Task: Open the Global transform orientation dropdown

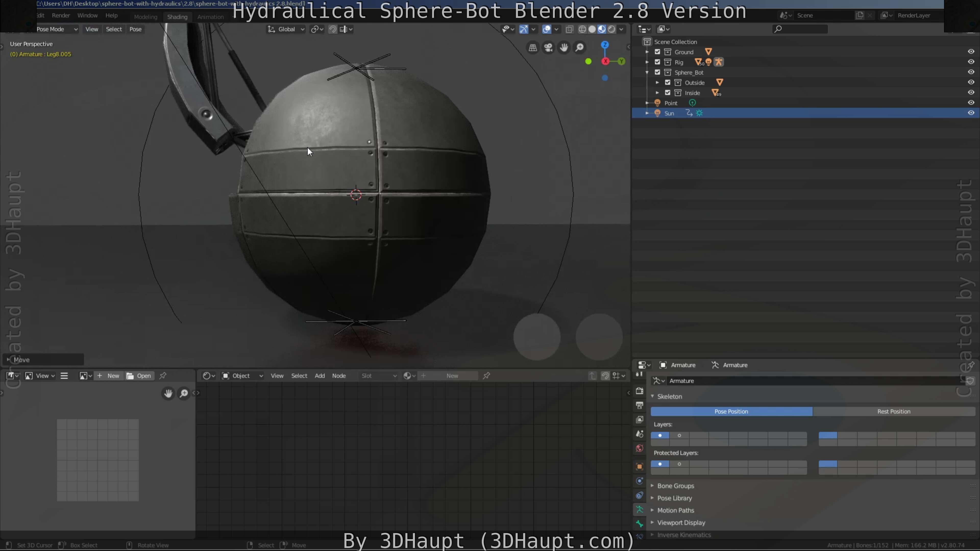Action: pyautogui.click(x=286, y=29)
